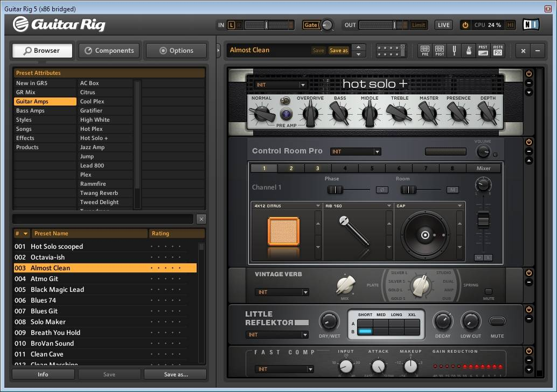Mute the Little Reflektor effect
Viewport: 557px width, 392px height.
click(x=497, y=321)
